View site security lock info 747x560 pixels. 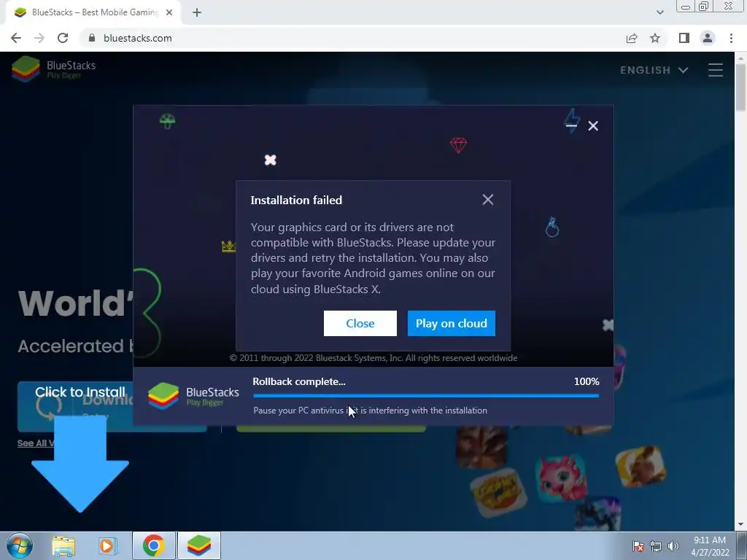pos(92,38)
